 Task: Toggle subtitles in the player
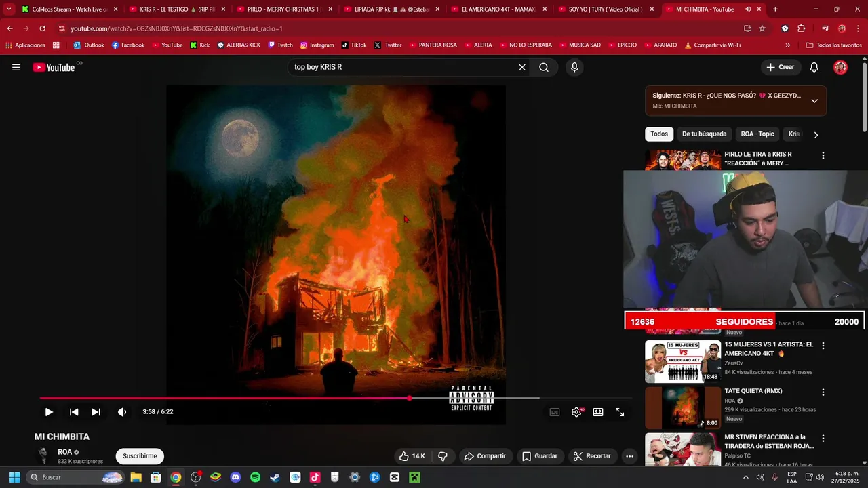click(x=555, y=412)
